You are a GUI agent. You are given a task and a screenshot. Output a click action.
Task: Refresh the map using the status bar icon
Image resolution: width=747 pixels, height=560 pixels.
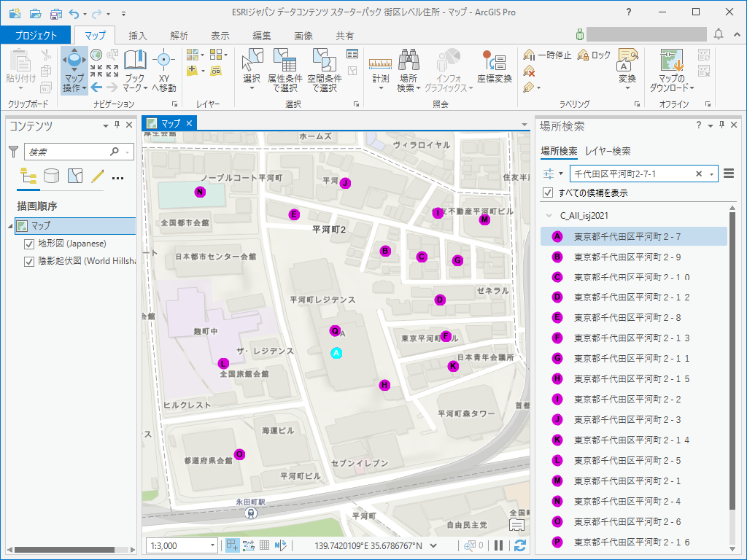[x=520, y=545]
